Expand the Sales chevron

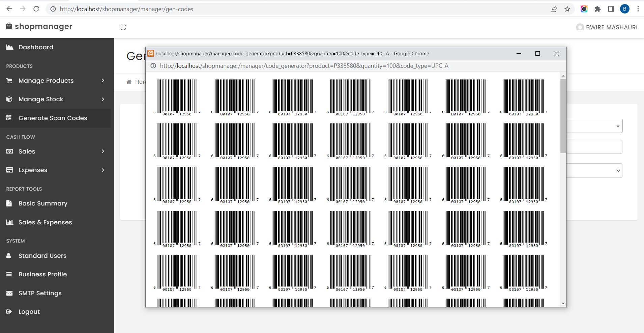tap(103, 151)
